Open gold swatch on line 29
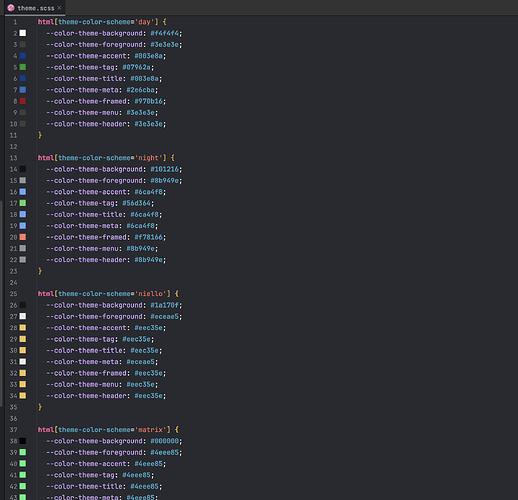 [23, 339]
